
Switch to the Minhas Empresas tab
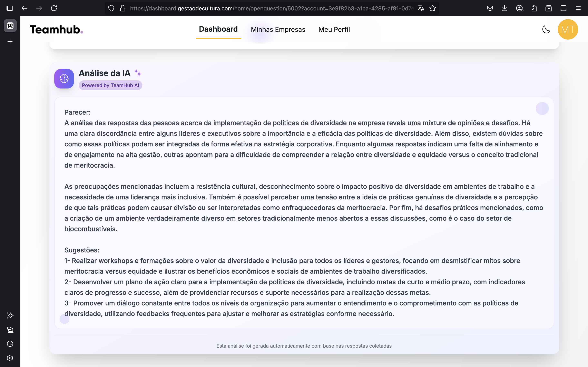tap(278, 29)
